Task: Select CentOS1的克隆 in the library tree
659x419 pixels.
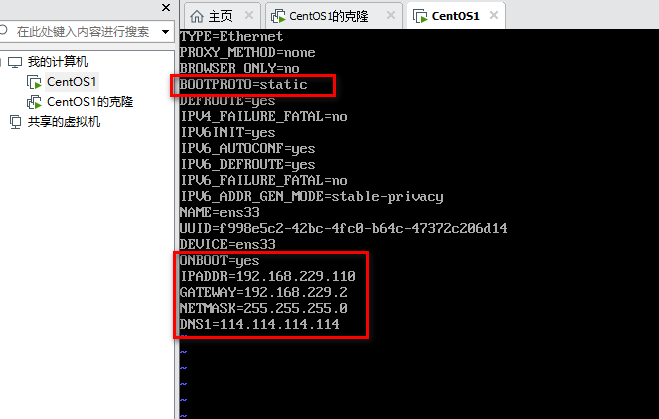Action: 90,102
